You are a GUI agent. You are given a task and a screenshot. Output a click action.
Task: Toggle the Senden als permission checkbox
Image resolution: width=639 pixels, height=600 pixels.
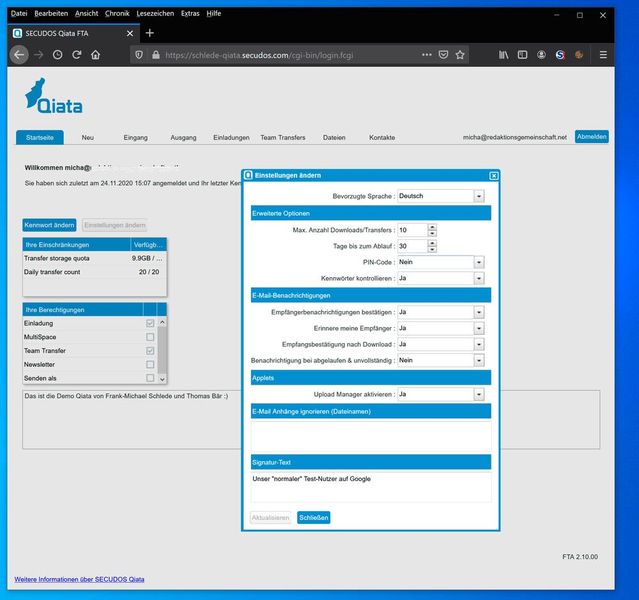click(x=150, y=378)
